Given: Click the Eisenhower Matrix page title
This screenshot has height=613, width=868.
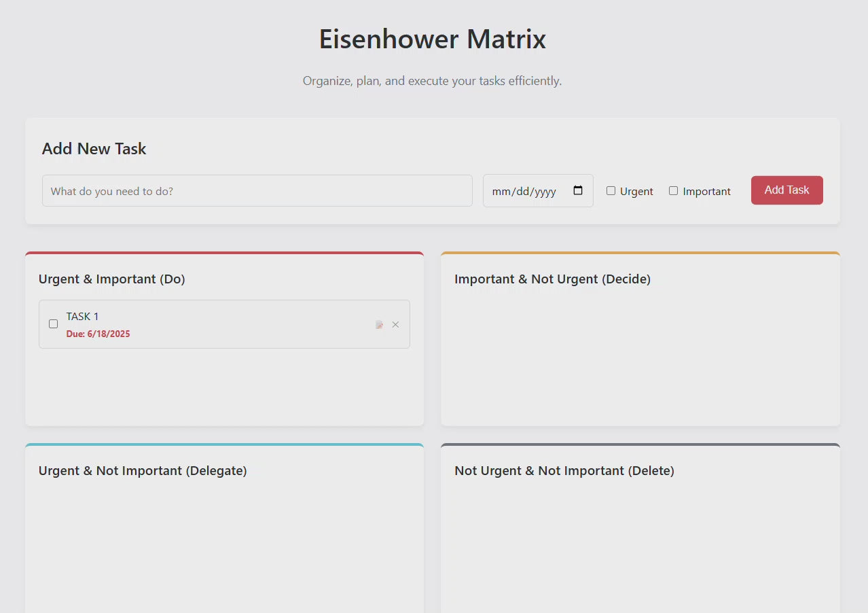Looking at the screenshot, I should (433, 39).
